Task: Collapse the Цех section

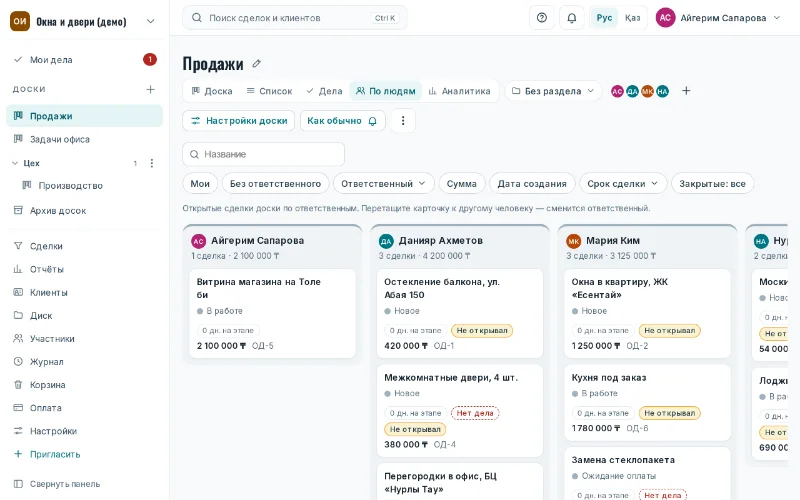Action: (x=15, y=163)
